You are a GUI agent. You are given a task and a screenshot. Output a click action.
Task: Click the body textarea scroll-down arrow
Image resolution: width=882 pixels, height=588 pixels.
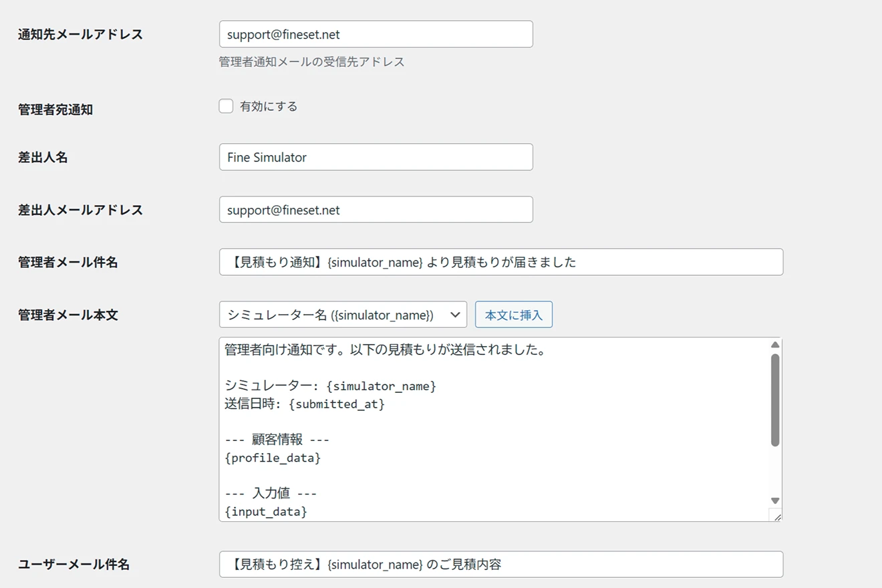(x=775, y=500)
